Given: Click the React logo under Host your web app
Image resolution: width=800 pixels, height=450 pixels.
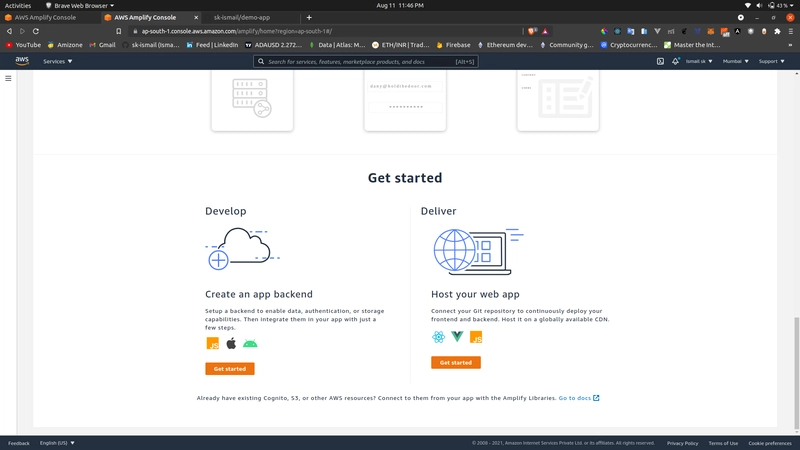Looking at the screenshot, I should point(439,337).
